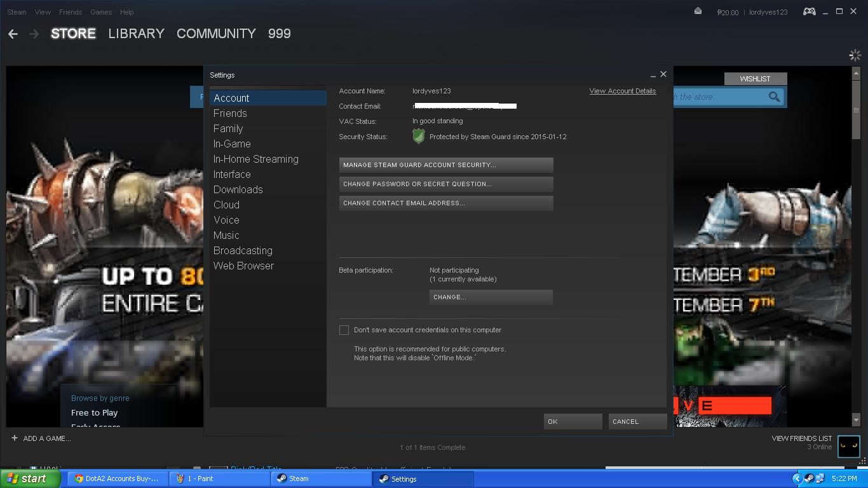Go back with the left arrow
This screenshot has height=488, width=868.
pos(13,34)
